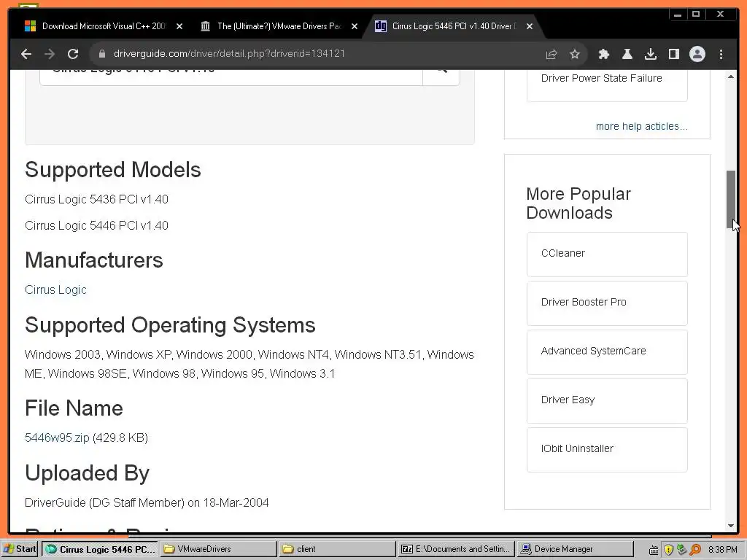The image size is (747, 560).
Task: Share this page via share icon
Action: (551, 54)
